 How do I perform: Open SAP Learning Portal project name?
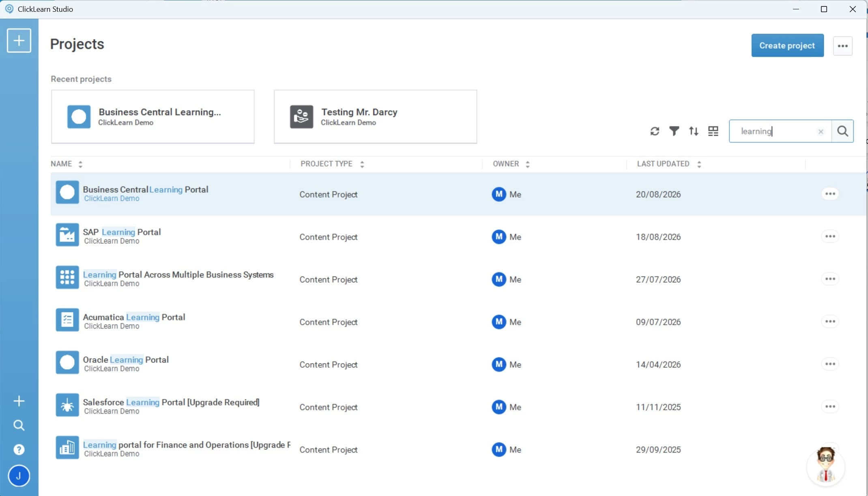pos(122,232)
